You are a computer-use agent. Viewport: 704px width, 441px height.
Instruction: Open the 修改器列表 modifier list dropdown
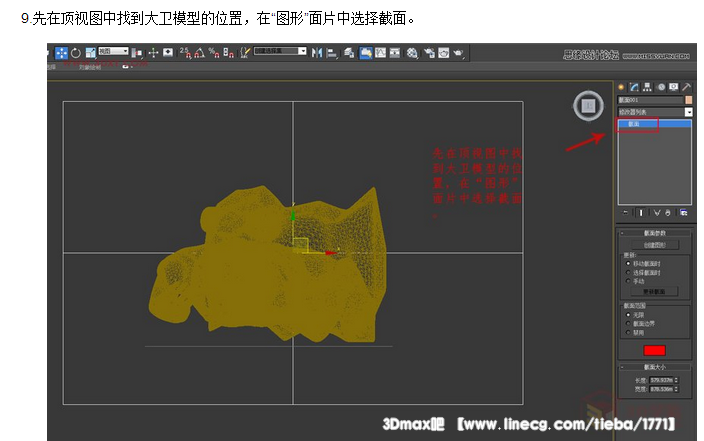pyautogui.click(x=688, y=112)
